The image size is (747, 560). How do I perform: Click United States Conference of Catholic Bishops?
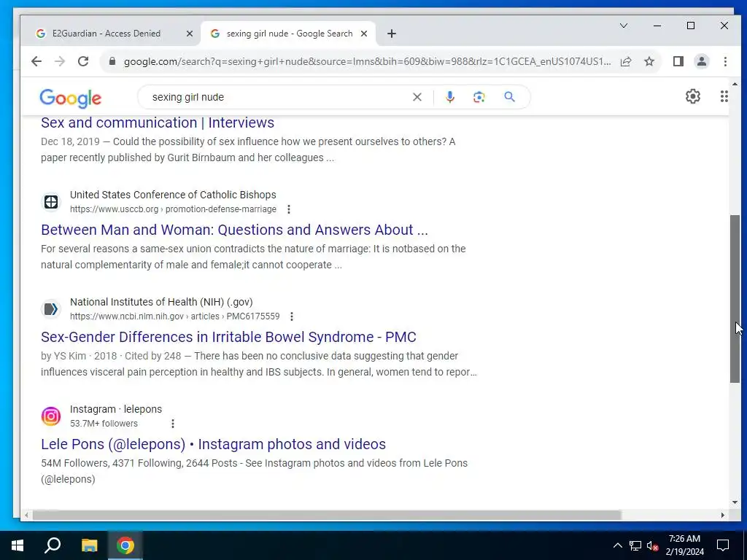[173, 195]
